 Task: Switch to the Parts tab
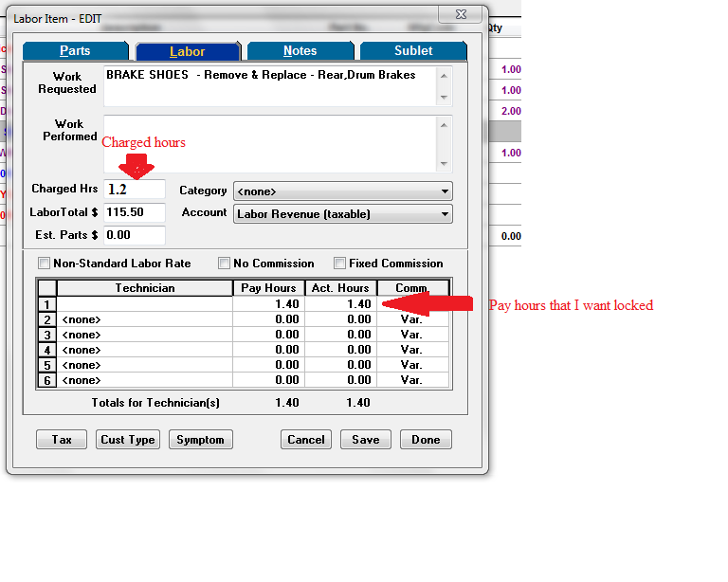(x=75, y=50)
